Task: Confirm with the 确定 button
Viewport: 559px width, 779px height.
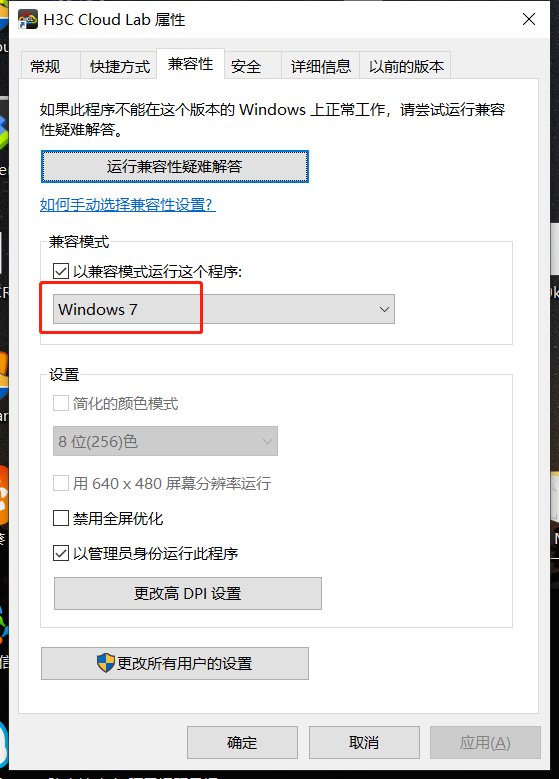Action: pos(242,742)
